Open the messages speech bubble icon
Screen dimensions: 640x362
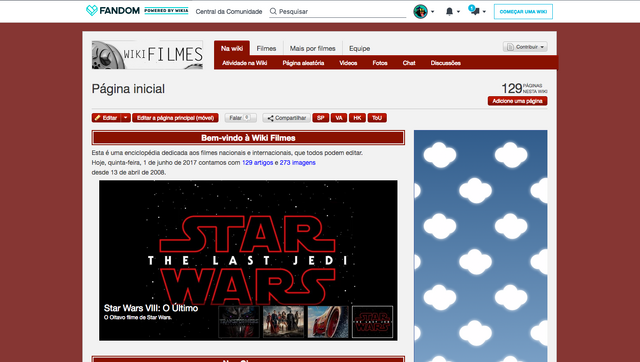(474, 11)
